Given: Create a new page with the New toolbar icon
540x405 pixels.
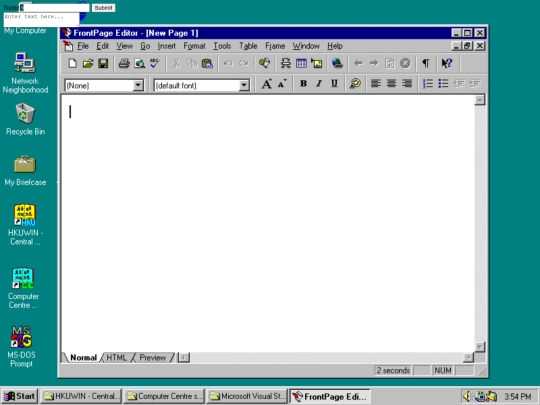Looking at the screenshot, I should [x=72, y=63].
